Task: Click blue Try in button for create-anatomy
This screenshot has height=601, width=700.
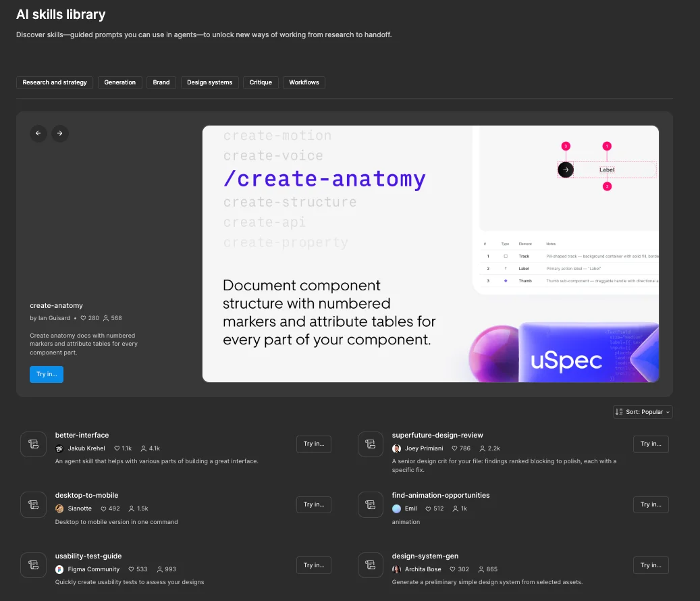Action: pos(47,374)
